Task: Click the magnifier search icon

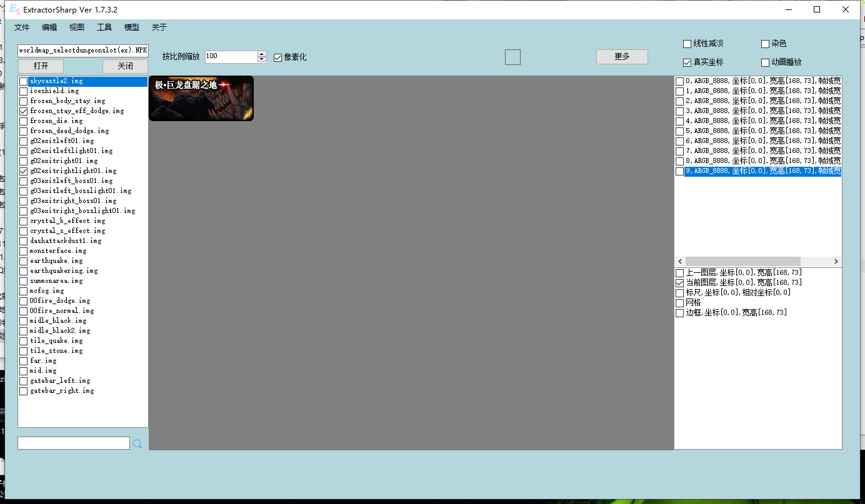Action: tap(137, 443)
